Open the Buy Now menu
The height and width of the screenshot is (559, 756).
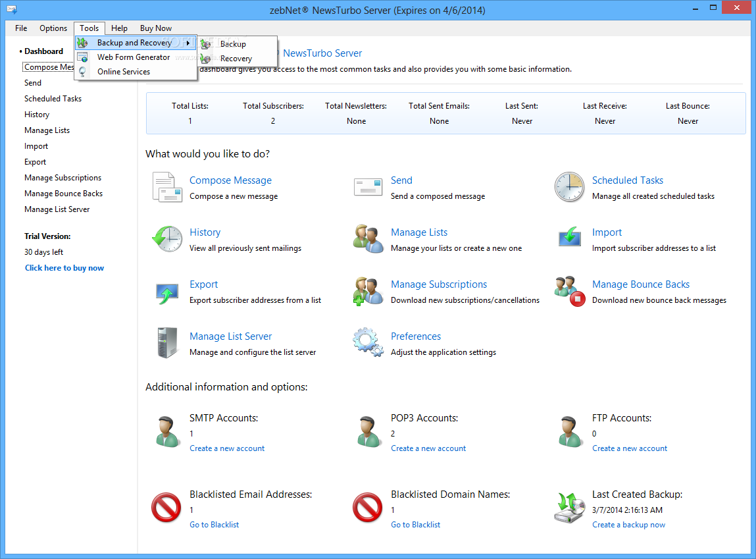156,28
